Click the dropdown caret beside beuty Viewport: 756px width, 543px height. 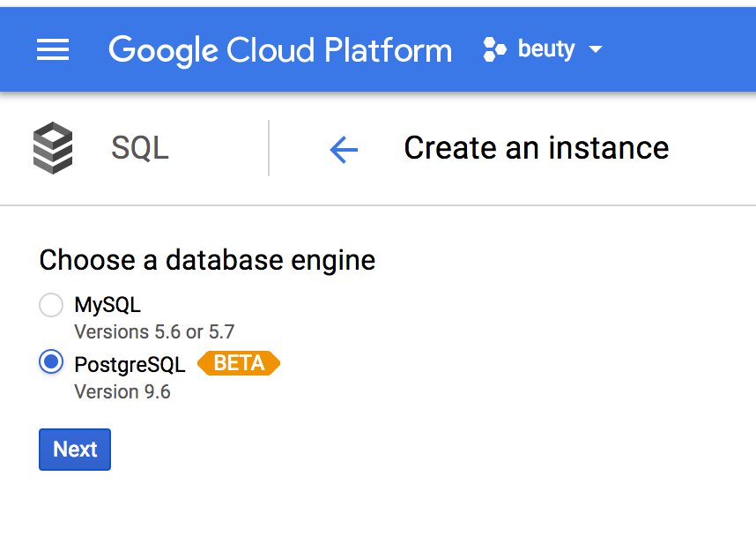597,50
